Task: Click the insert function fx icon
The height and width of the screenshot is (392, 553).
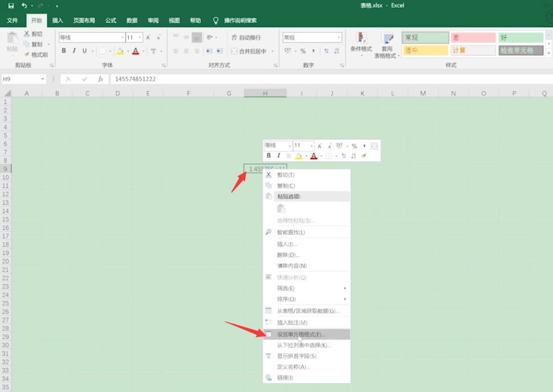Action: click(100, 79)
